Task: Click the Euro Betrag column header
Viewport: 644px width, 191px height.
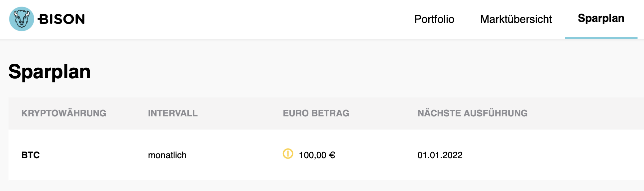Action: [x=316, y=113]
